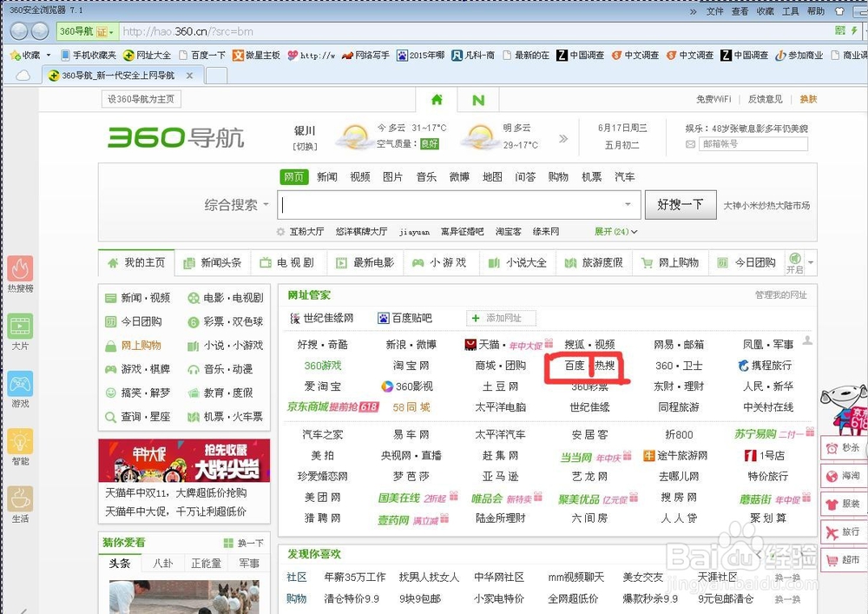
Task: Switch to 八卦 tab in 猜你爱看
Action: (x=163, y=563)
